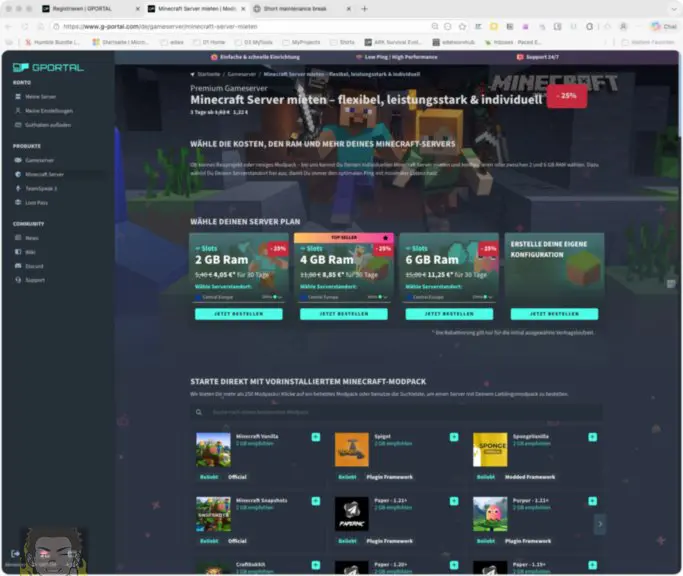Order the 6 GB Ram plan

click(449, 314)
